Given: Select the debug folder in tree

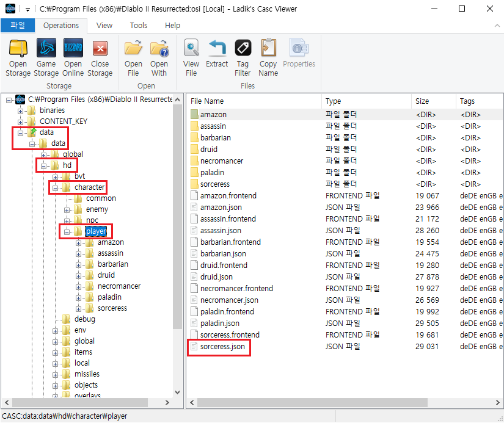Looking at the screenshot, I should pos(85,319).
